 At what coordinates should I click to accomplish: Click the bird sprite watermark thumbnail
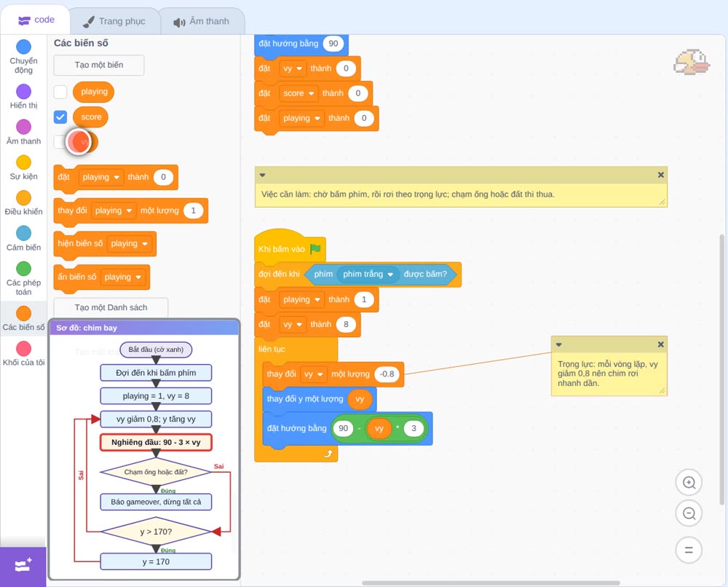[x=692, y=62]
